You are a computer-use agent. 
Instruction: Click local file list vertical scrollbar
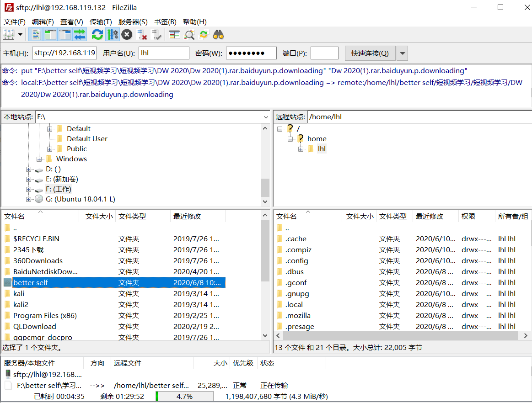click(x=265, y=250)
